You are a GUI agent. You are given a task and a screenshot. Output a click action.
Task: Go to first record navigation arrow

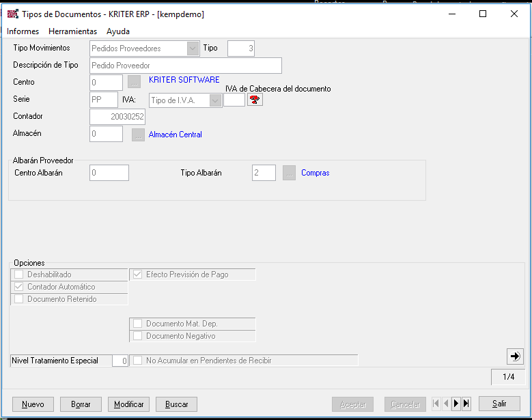436,404
